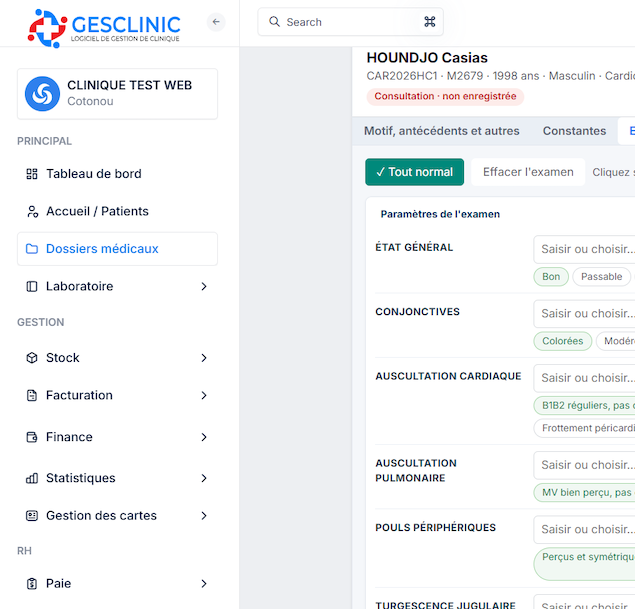Select the Bon chip for État général
635x609 pixels.
tap(551, 277)
